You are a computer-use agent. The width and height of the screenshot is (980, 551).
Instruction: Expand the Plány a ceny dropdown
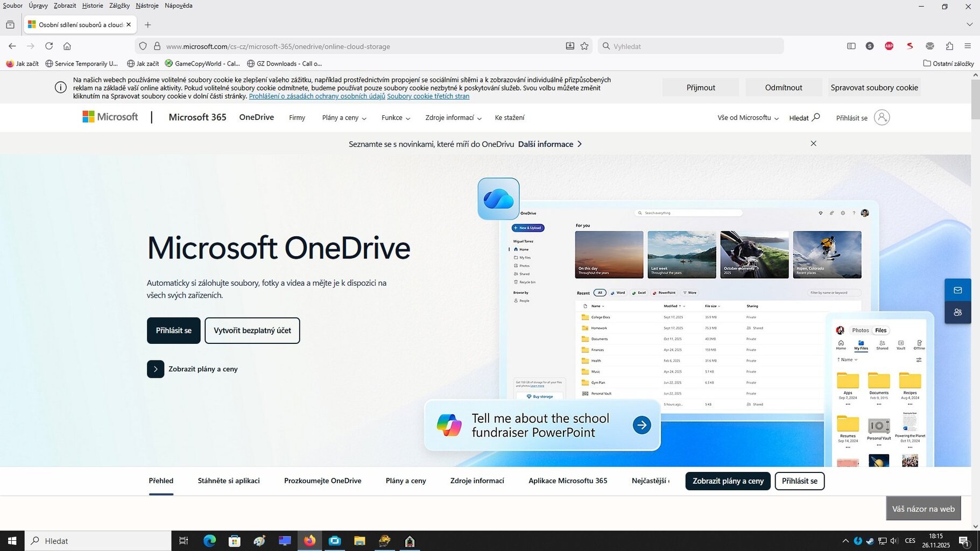tap(344, 118)
